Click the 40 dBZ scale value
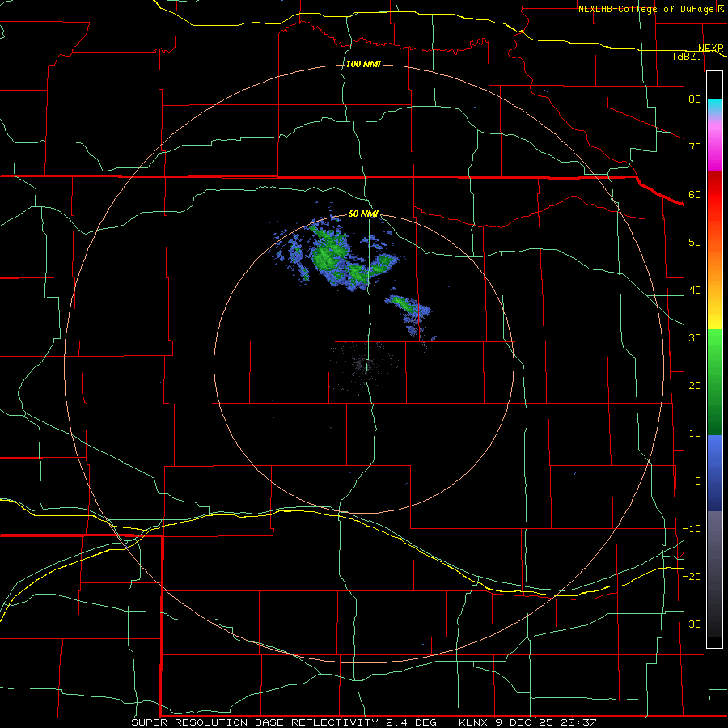Screen dimensions: 728x728 tap(695, 290)
